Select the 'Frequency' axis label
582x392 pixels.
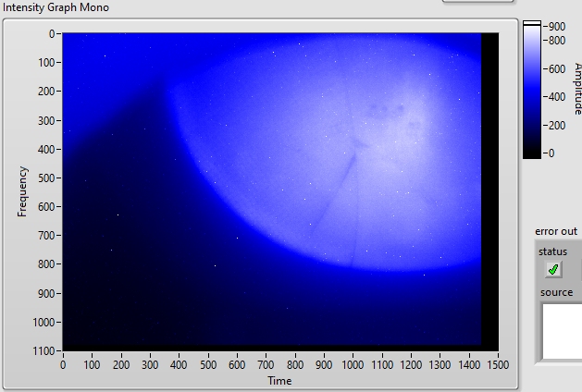pos(22,191)
